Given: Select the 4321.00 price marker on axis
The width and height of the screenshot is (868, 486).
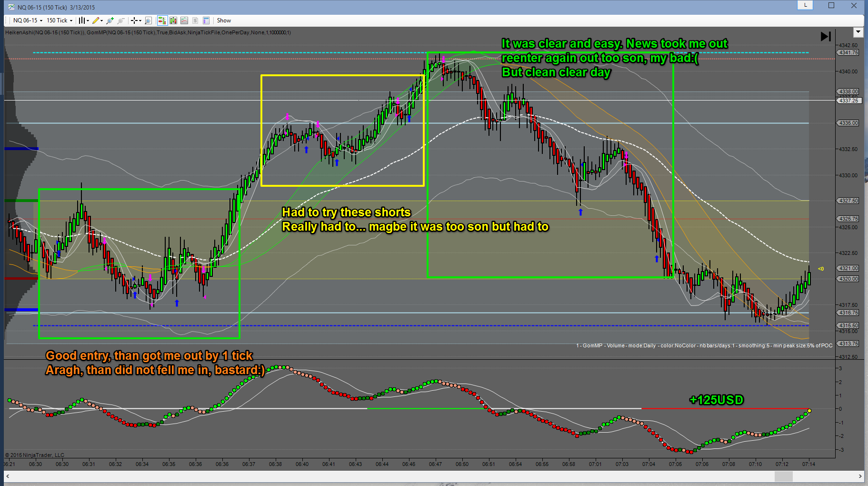Looking at the screenshot, I should click(x=848, y=268).
